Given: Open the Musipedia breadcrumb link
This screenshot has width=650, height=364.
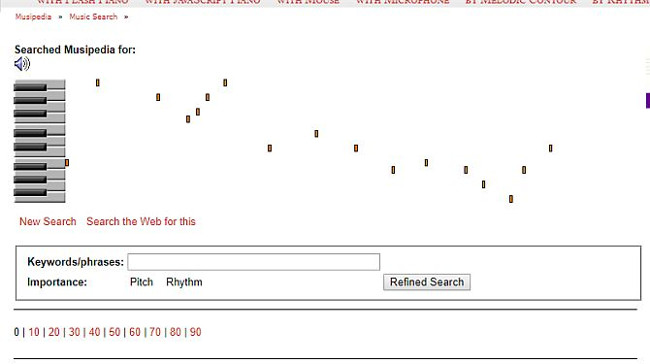Looking at the screenshot, I should pos(33,17).
